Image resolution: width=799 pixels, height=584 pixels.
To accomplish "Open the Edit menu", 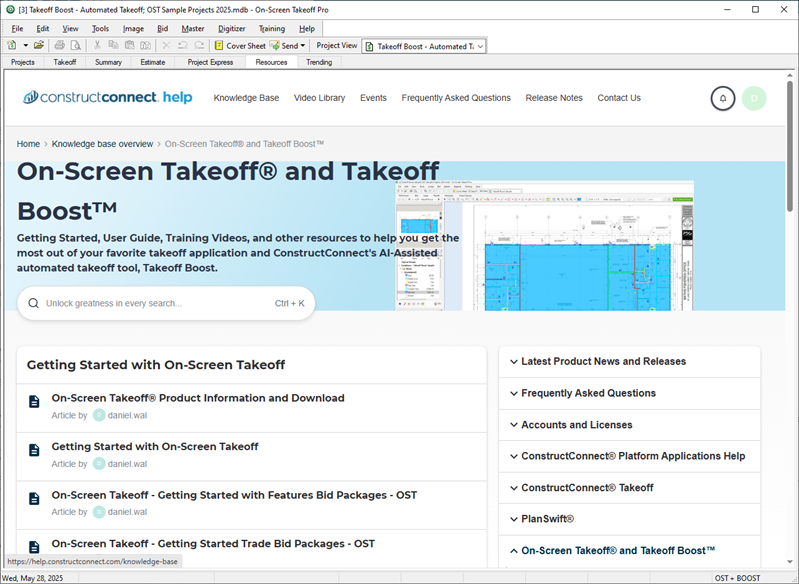I will click(x=43, y=29).
